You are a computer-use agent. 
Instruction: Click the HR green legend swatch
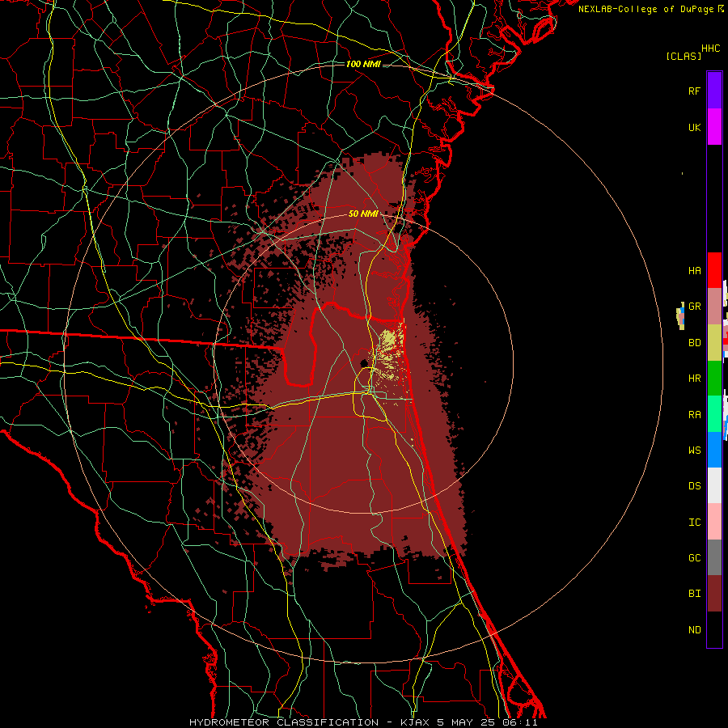coord(714,379)
